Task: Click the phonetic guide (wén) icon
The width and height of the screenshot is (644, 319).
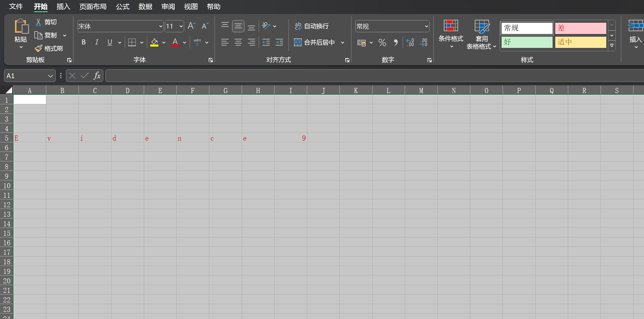Action: pos(197,42)
